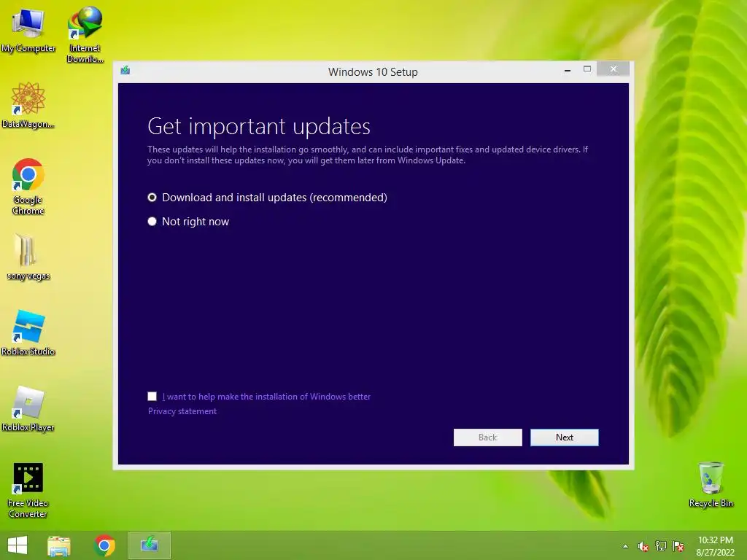Select the Not right now option

[x=188, y=222]
